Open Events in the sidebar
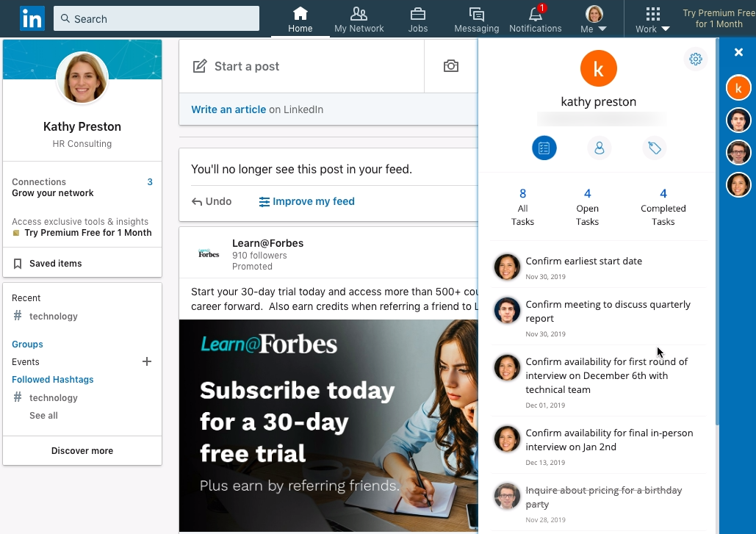The width and height of the screenshot is (756, 534). (26, 362)
